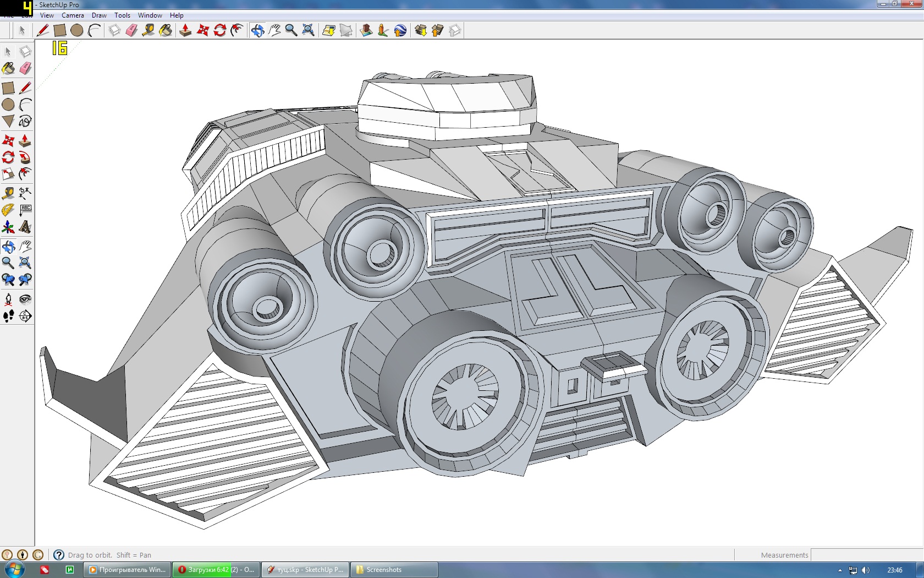Pick the Rotate tool in left toolbar
This screenshot has height=578, width=924.
(8, 157)
